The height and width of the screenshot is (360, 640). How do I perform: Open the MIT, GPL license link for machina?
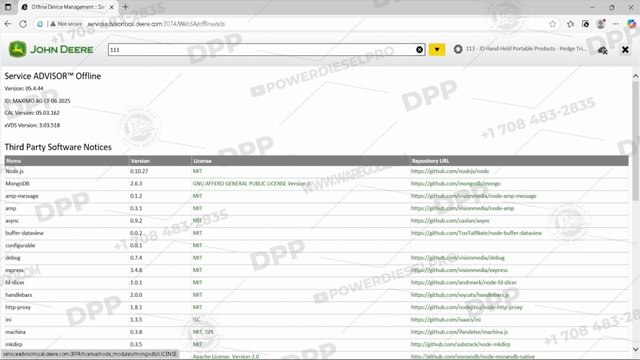coord(203,332)
